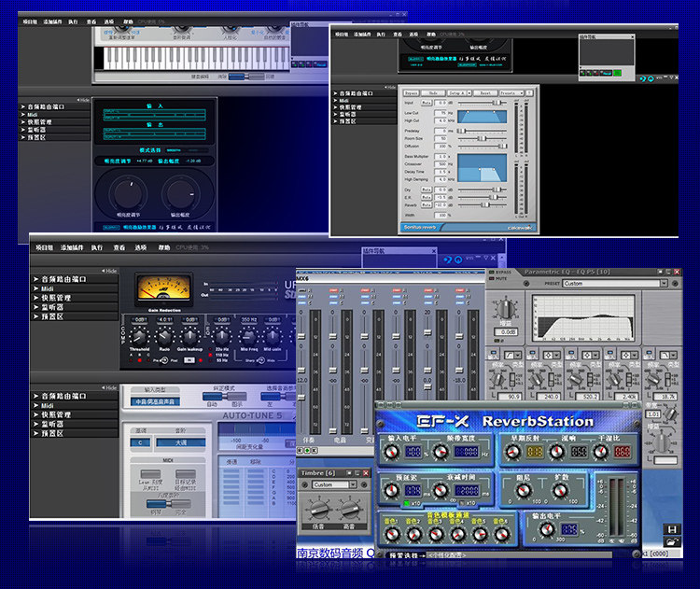This screenshot has height=589, width=700.
Task: Click the 增益 knob in Parametric EQ
Action: coord(505,308)
